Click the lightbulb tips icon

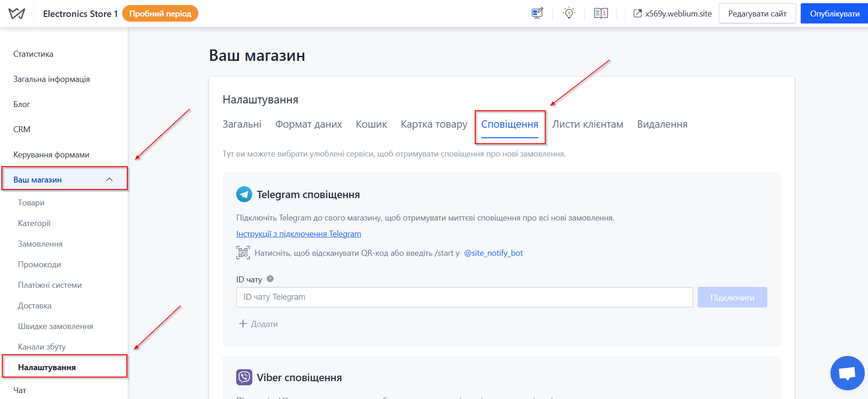569,13
